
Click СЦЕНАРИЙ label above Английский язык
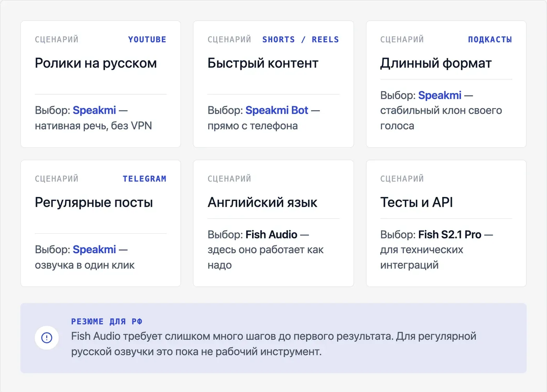pyautogui.click(x=229, y=179)
